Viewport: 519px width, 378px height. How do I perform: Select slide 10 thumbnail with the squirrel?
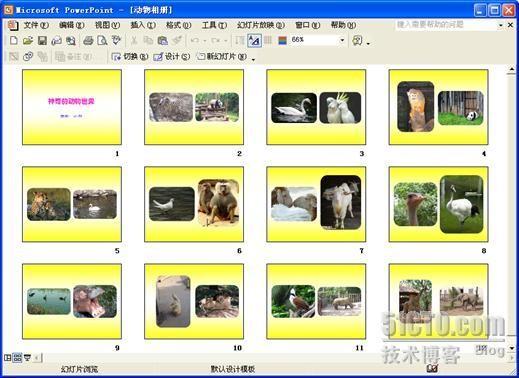click(x=194, y=302)
